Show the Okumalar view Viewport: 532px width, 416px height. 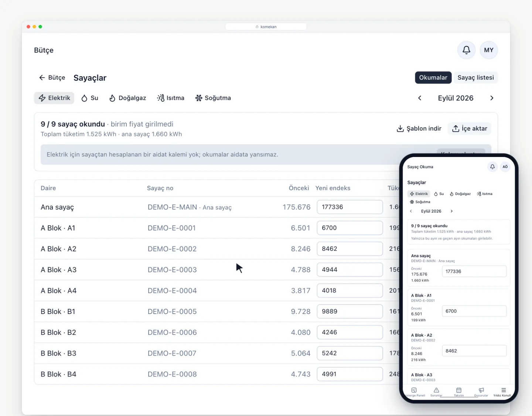(433, 78)
